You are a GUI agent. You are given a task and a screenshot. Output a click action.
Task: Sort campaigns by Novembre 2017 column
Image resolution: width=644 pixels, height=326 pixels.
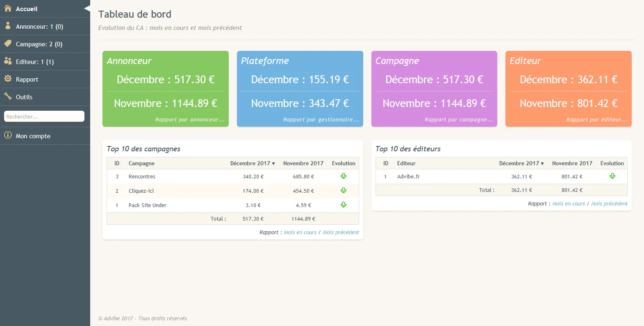(303, 163)
